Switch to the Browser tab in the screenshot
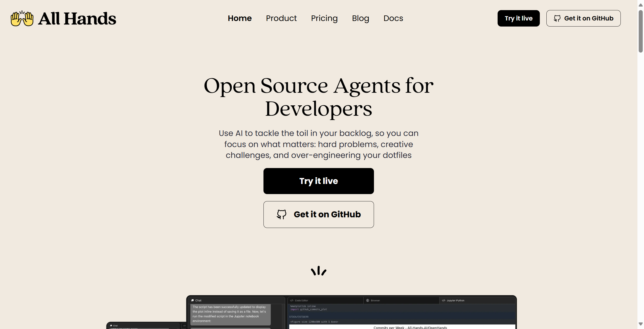The height and width of the screenshot is (329, 644). [375, 300]
